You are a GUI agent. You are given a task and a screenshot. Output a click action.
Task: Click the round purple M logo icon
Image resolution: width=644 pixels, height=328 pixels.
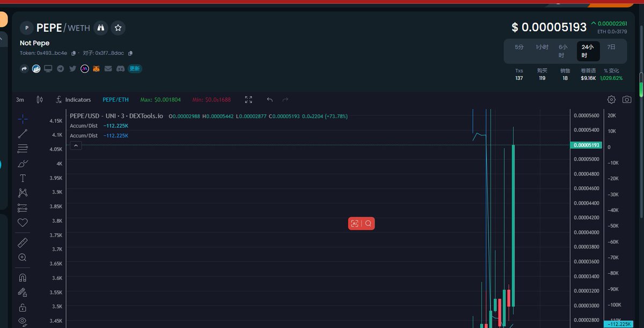click(x=85, y=69)
